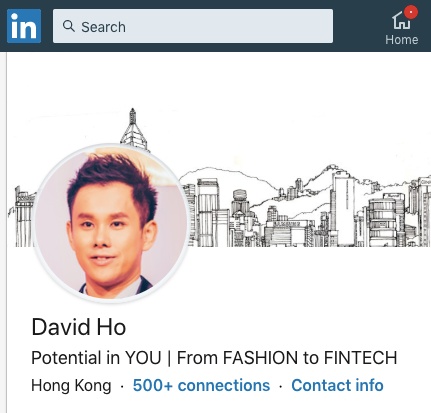
Task: Click the grey left page margin strip
Action: tap(3, 232)
